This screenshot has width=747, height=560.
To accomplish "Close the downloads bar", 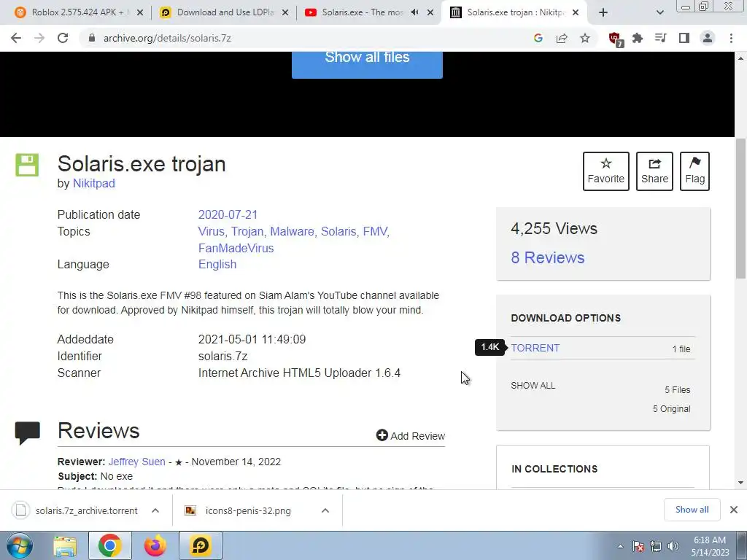I will [734, 510].
